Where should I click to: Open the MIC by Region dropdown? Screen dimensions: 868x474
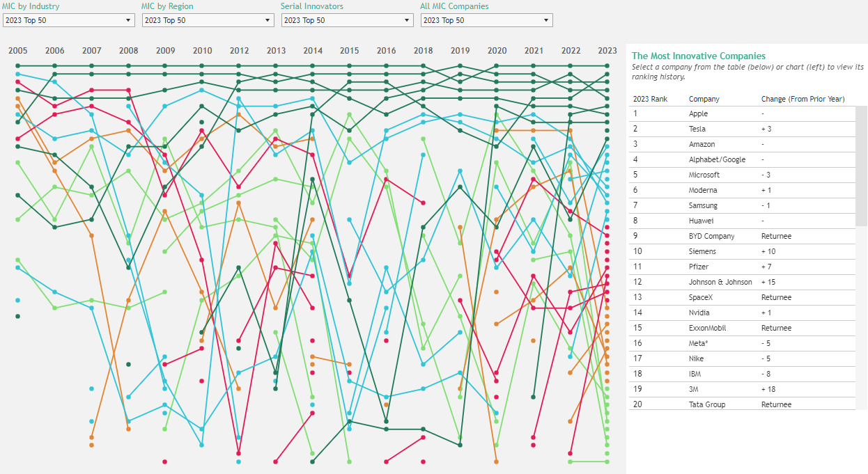pyautogui.click(x=207, y=20)
